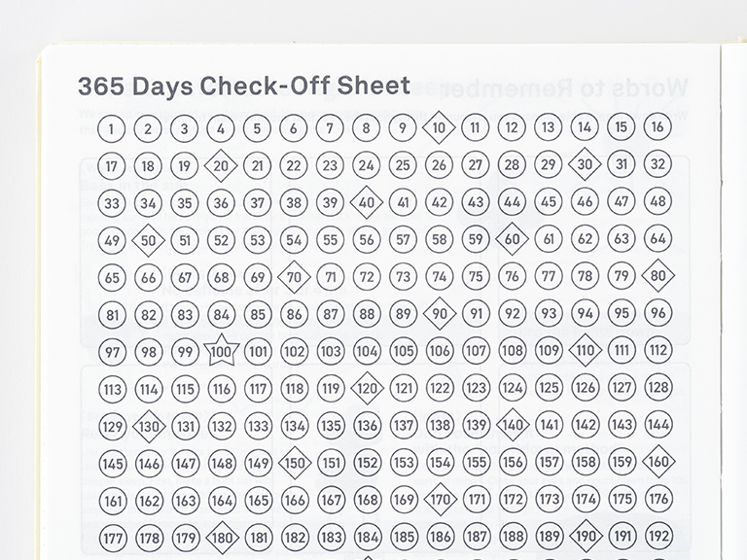Click the diamond marker numbered 120

point(368,388)
